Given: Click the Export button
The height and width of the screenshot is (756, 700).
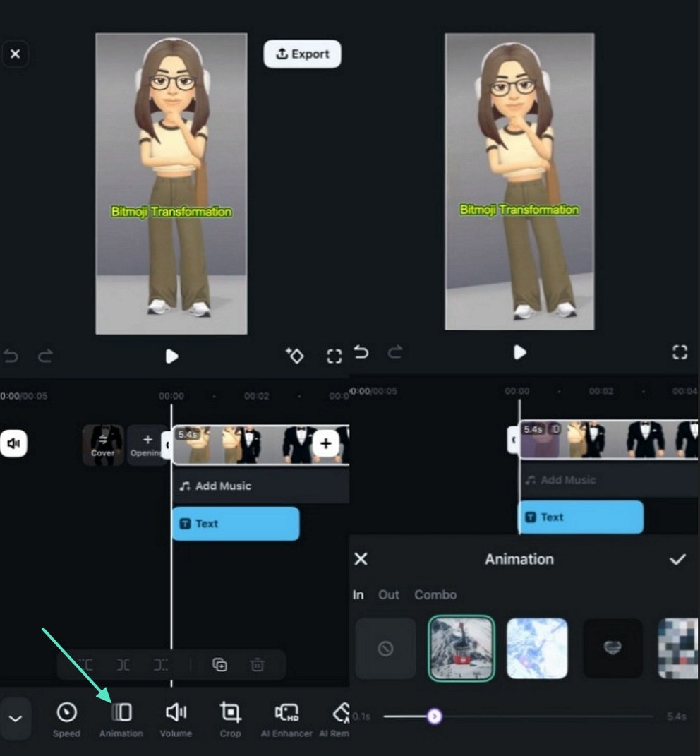Looking at the screenshot, I should 302,54.
